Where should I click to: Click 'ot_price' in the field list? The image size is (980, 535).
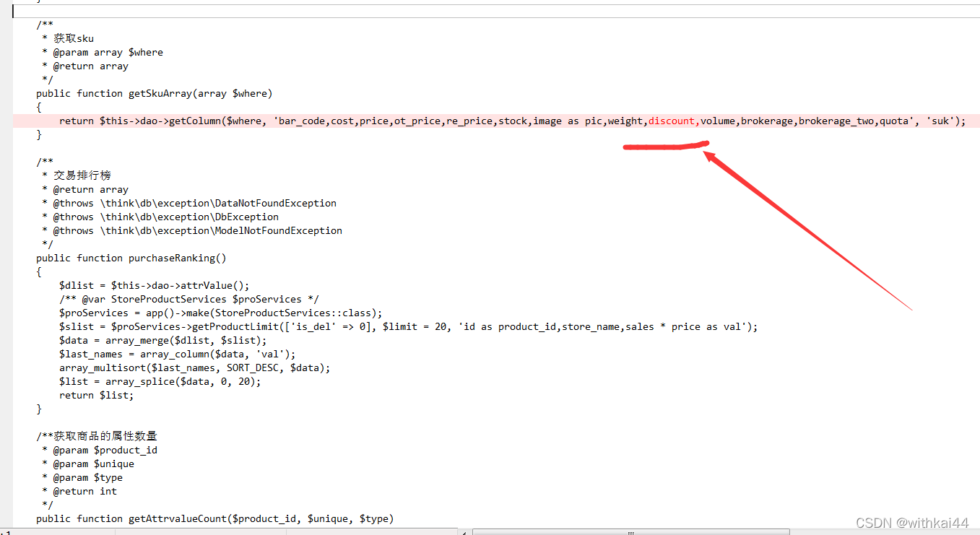[x=417, y=121]
